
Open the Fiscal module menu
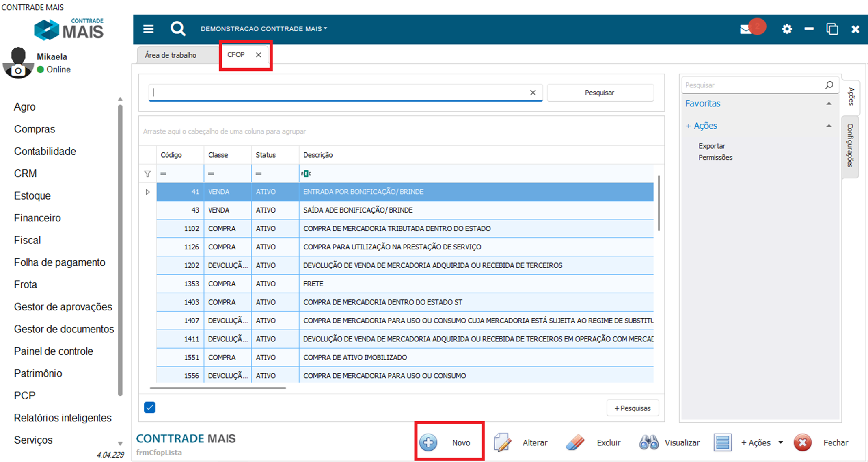point(27,240)
